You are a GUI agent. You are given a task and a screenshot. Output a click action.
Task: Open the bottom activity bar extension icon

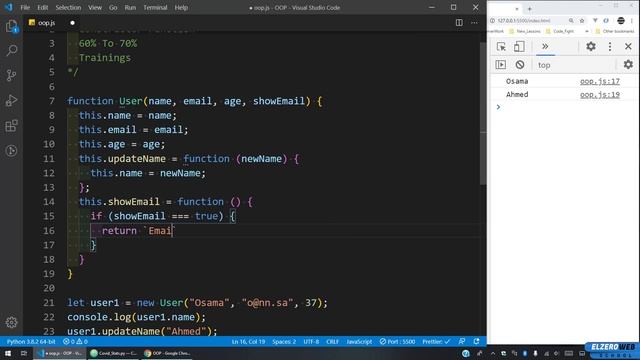tap(11, 151)
